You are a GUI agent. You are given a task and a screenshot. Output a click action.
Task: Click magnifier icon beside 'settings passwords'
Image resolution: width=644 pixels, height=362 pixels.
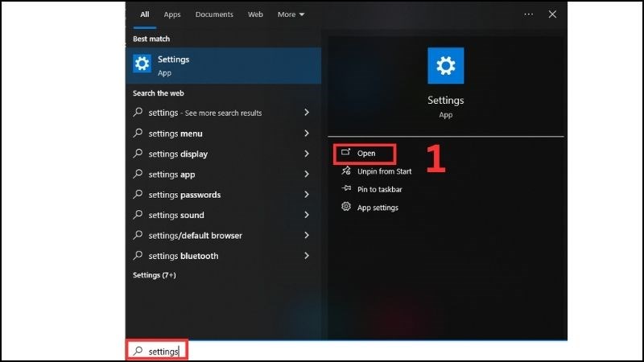(x=138, y=194)
